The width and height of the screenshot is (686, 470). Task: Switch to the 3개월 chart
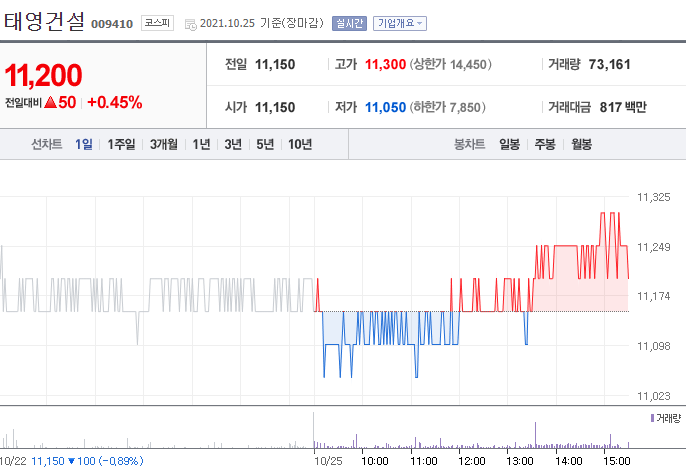(164, 144)
